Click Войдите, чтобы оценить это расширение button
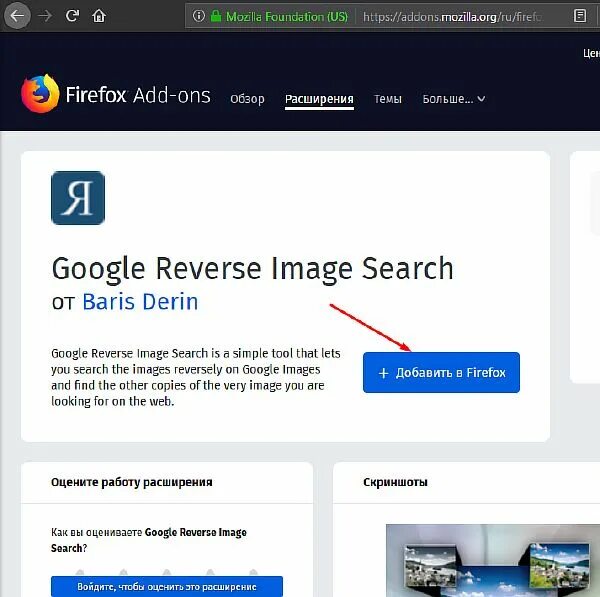Screen dimensions: 600x597 tap(167, 586)
